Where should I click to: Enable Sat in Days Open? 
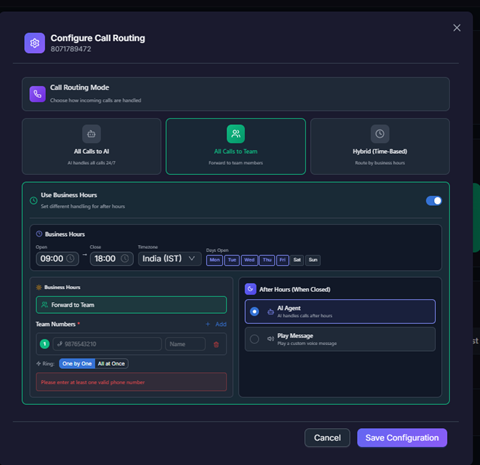[x=297, y=260]
